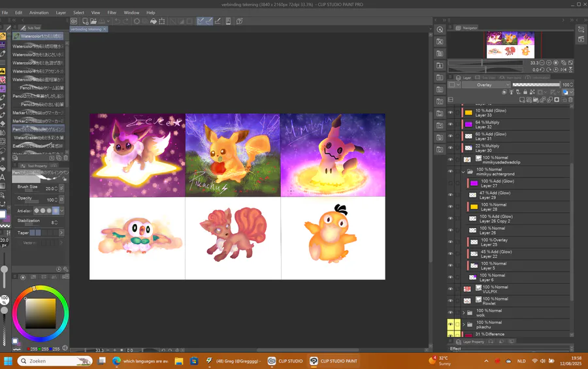Click the Scale/Rotate transform icon
Screen dimensions: 588x369
pos(162,22)
